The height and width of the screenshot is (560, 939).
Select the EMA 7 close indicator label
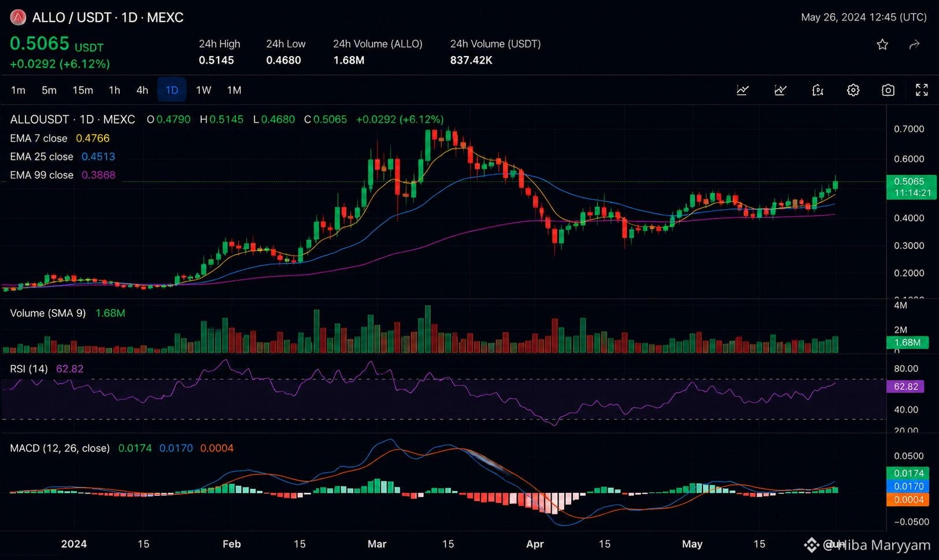(39, 138)
